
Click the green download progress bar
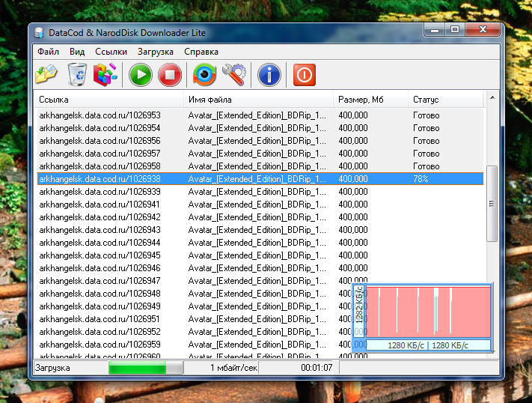click(x=146, y=368)
